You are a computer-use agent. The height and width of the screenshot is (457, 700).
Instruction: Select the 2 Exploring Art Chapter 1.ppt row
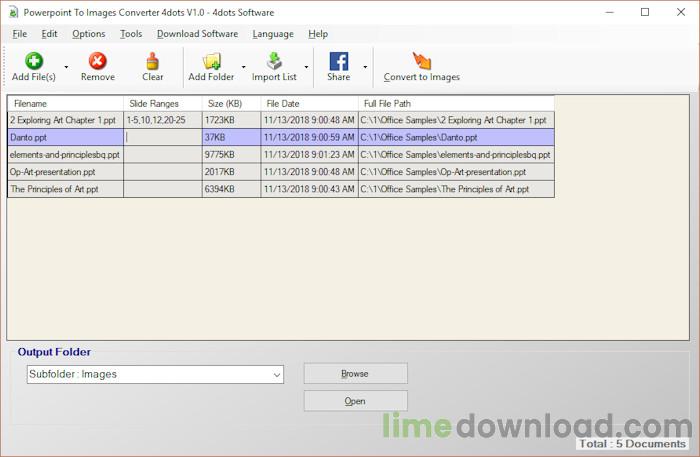pyautogui.click(x=281, y=120)
